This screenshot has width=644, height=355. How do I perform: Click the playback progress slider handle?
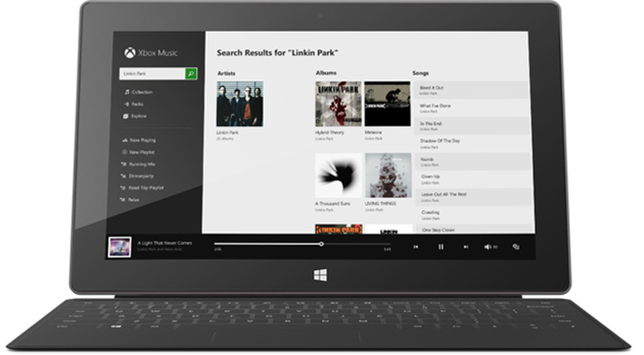coord(321,244)
